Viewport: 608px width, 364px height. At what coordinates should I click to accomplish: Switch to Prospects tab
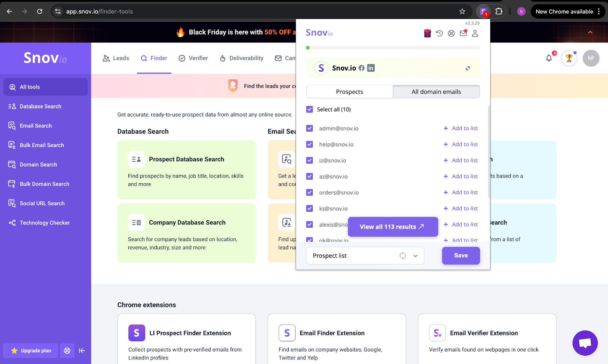tap(349, 92)
